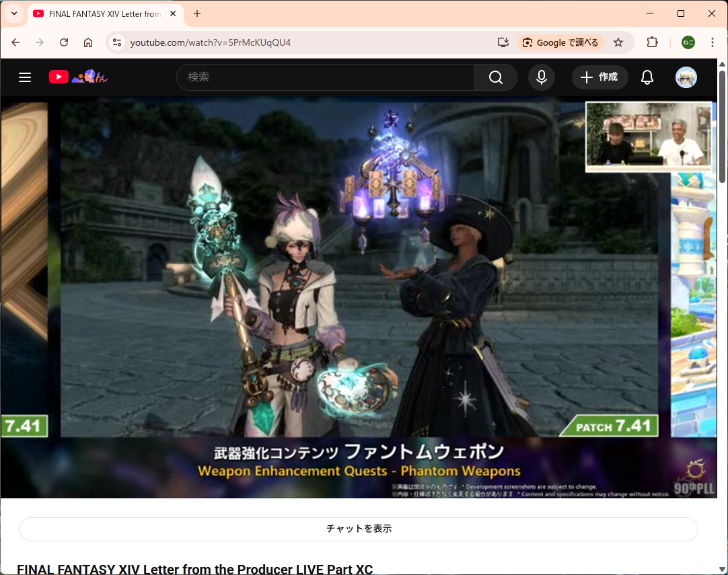This screenshot has width=728, height=575.
Task: Click the Google で調べる button
Action: [x=560, y=42]
